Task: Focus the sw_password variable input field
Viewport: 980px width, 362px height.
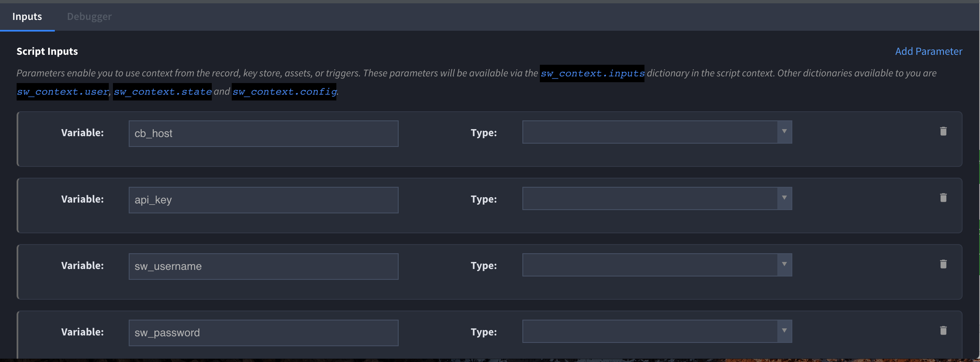Action: coord(264,333)
